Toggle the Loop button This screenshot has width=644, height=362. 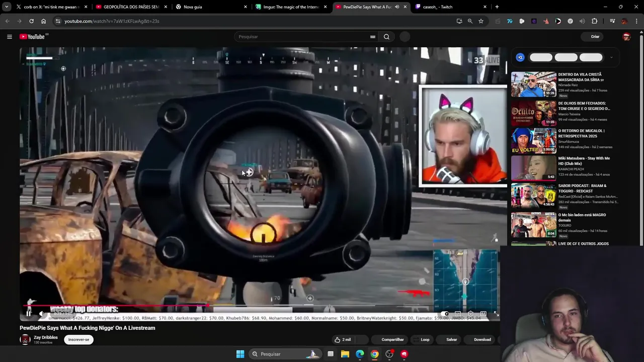click(422, 339)
